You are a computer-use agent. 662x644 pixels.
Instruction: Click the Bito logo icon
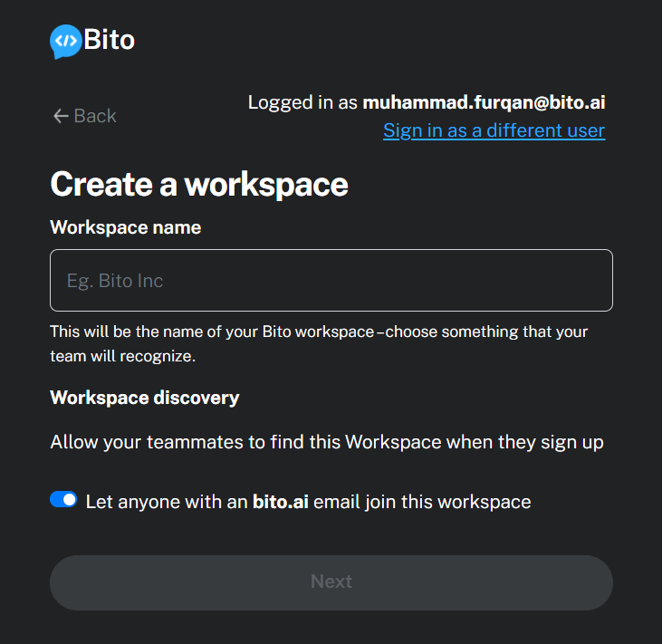[x=65, y=42]
